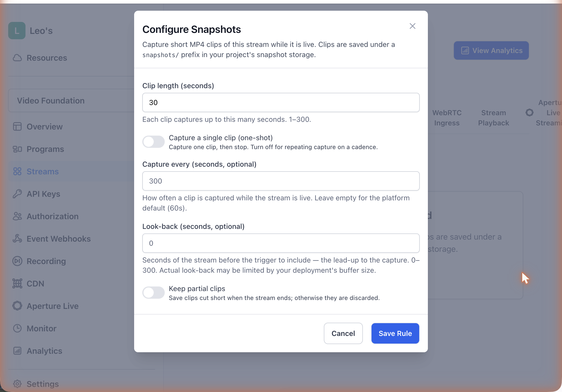This screenshot has height=392, width=562.
Task: Switch to the Stream Playback tab
Action: point(493,118)
